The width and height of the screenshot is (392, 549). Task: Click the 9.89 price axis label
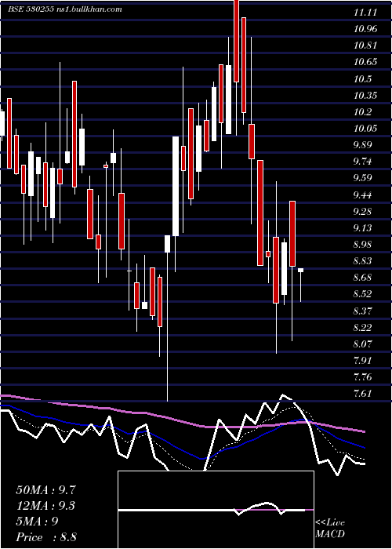[362, 145]
